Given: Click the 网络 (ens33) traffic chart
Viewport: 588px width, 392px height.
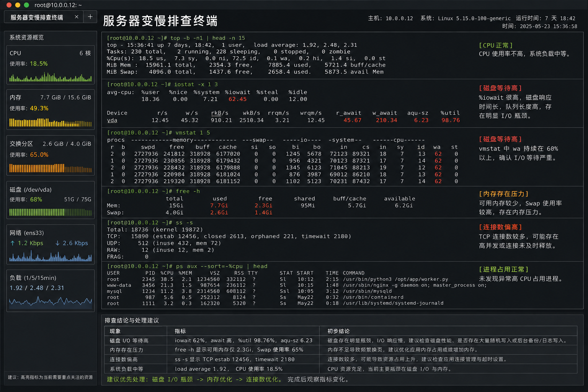Looking at the screenshot, I should [x=51, y=256].
